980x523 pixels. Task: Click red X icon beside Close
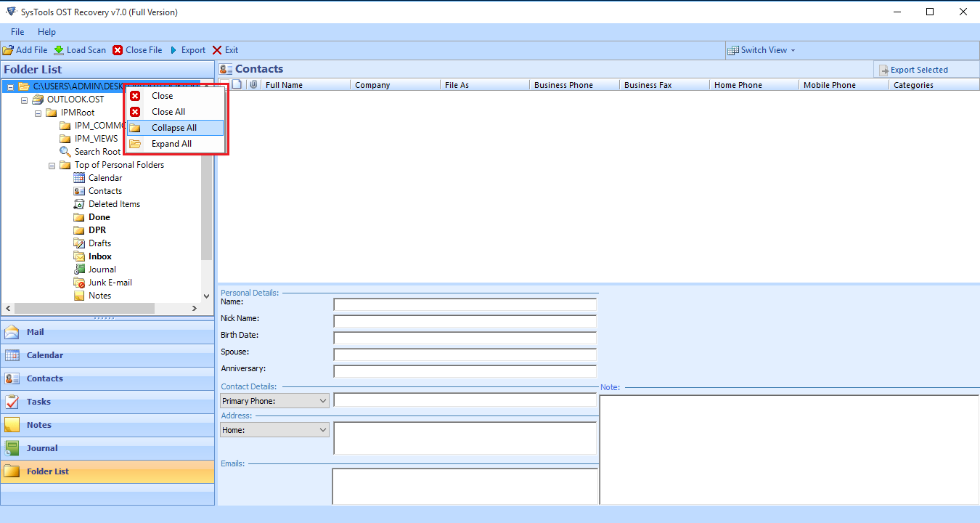(135, 96)
